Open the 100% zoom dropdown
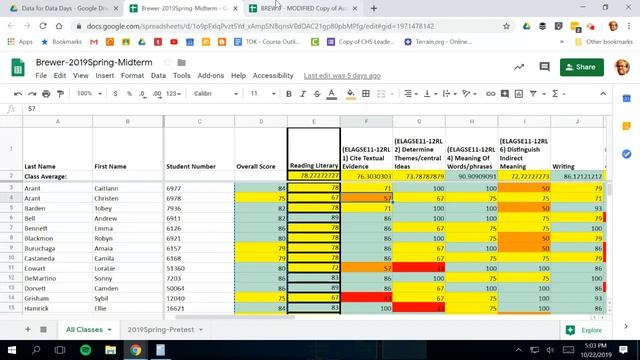 click(89, 94)
